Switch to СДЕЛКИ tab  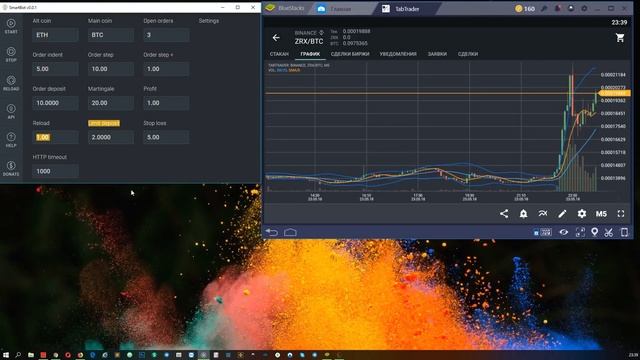[x=468, y=54]
